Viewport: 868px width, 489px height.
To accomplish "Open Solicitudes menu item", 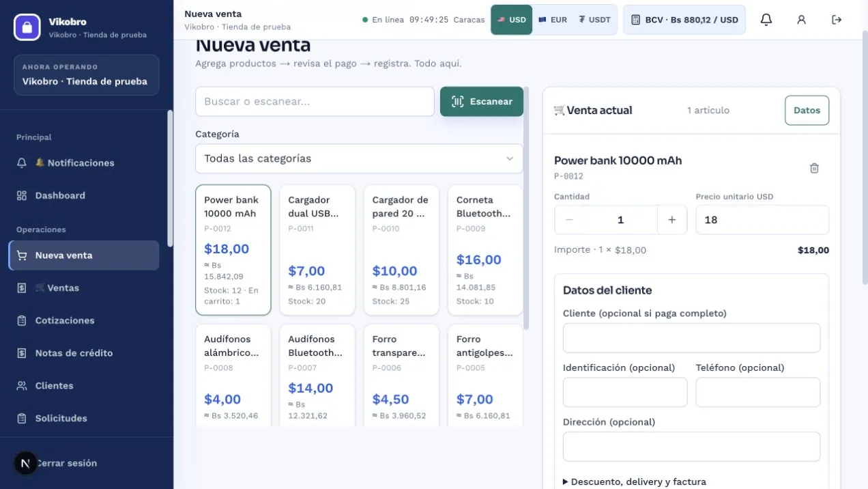I will (83, 418).
